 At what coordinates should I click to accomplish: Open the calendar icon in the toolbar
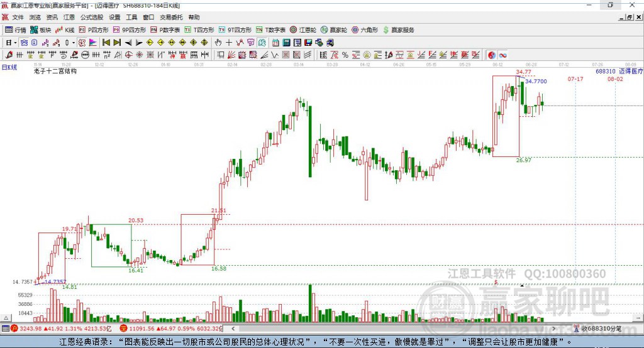[x=275, y=43]
